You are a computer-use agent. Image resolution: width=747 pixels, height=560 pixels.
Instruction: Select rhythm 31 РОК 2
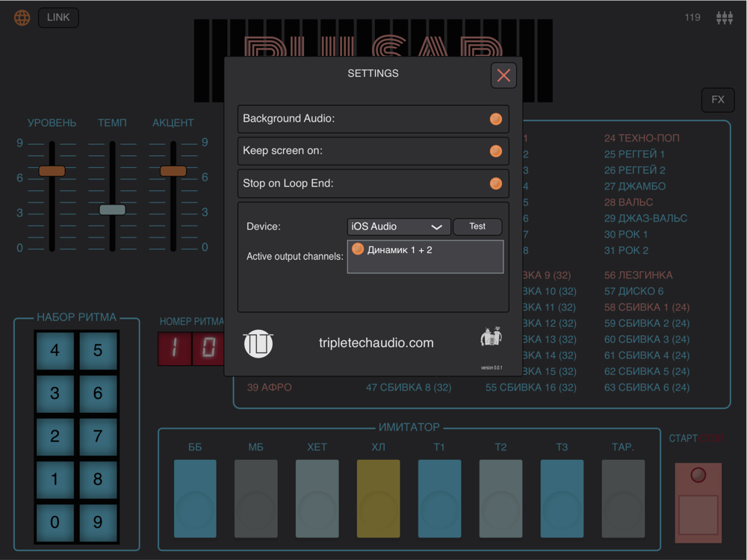point(626,250)
